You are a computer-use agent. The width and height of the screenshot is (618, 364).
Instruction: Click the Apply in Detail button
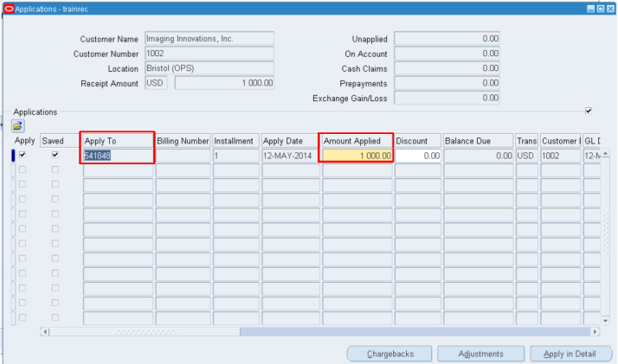coord(570,354)
